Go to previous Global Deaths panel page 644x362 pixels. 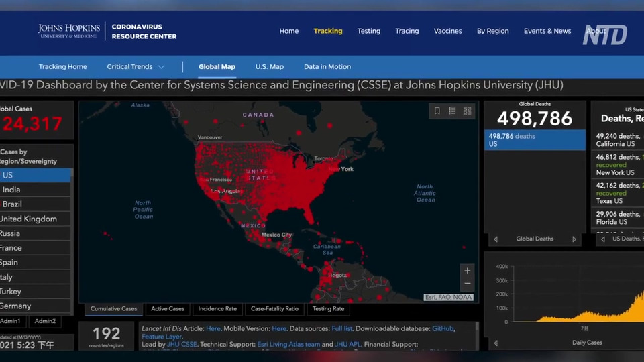click(x=496, y=239)
